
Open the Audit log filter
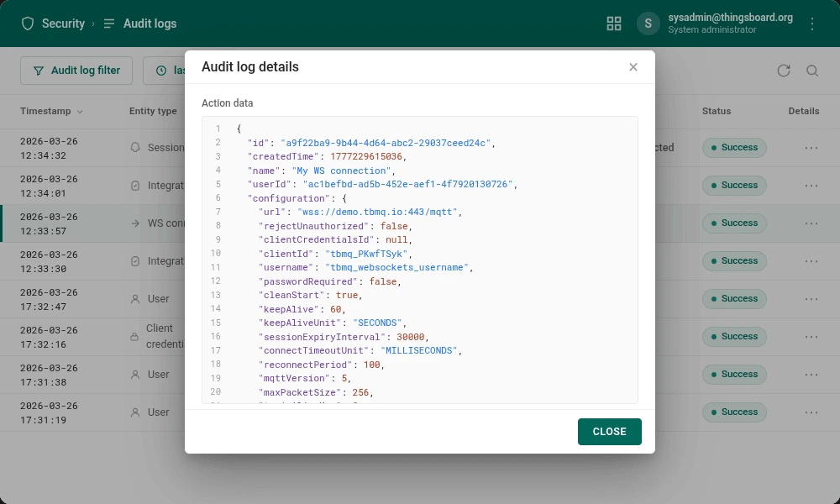pos(76,71)
